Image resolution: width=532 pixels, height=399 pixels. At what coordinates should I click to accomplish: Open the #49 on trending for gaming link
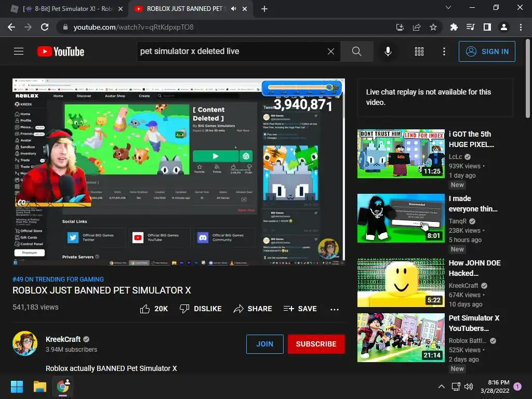(x=58, y=279)
